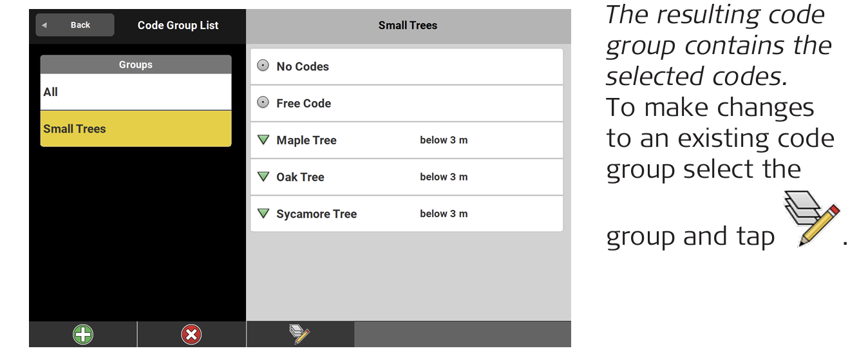Tap the red X delete group icon
868x353 pixels.
pos(191,334)
